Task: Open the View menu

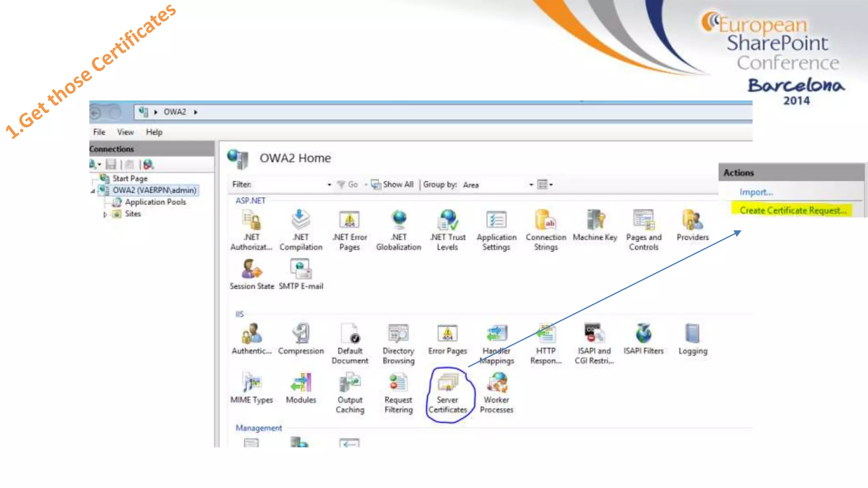Action: [x=125, y=132]
